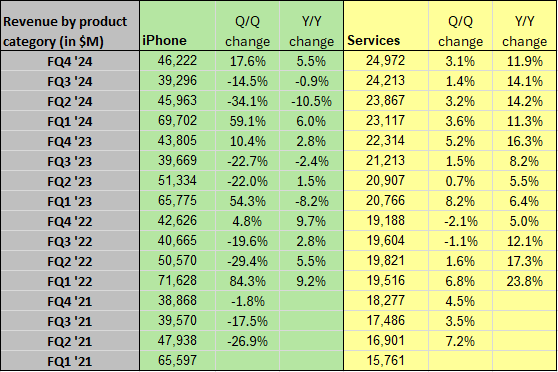Click the iPhone column header cell
558x372 pixels.
point(177,25)
